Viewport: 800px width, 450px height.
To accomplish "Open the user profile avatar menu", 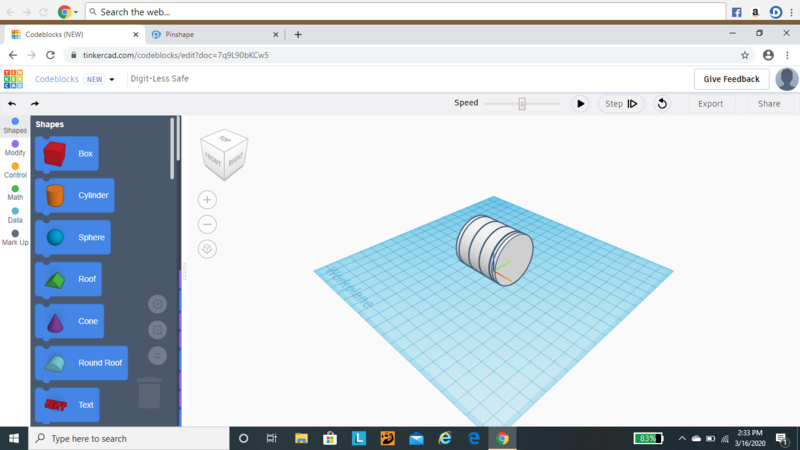I will pyautogui.click(x=786, y=79).
